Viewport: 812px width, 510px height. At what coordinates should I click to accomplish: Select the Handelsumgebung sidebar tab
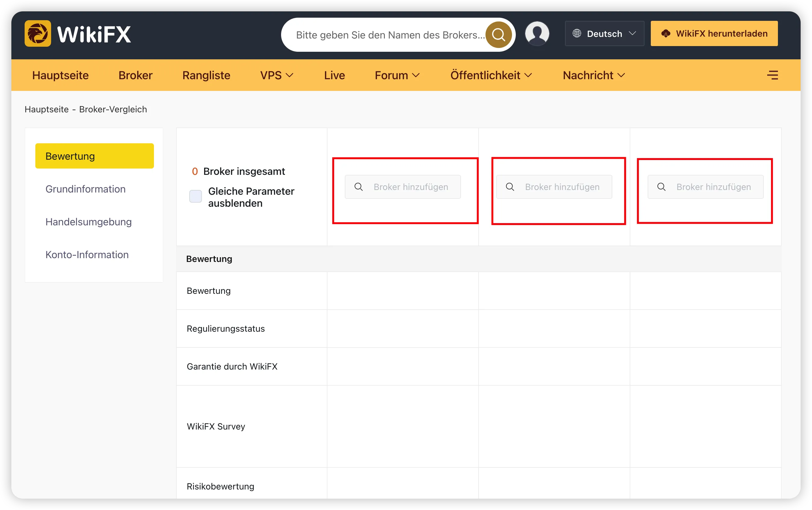coord(89,222)
